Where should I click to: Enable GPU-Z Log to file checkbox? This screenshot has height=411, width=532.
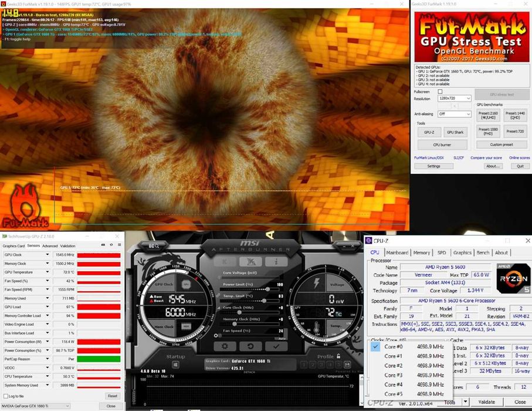click(x=5, y=396)
